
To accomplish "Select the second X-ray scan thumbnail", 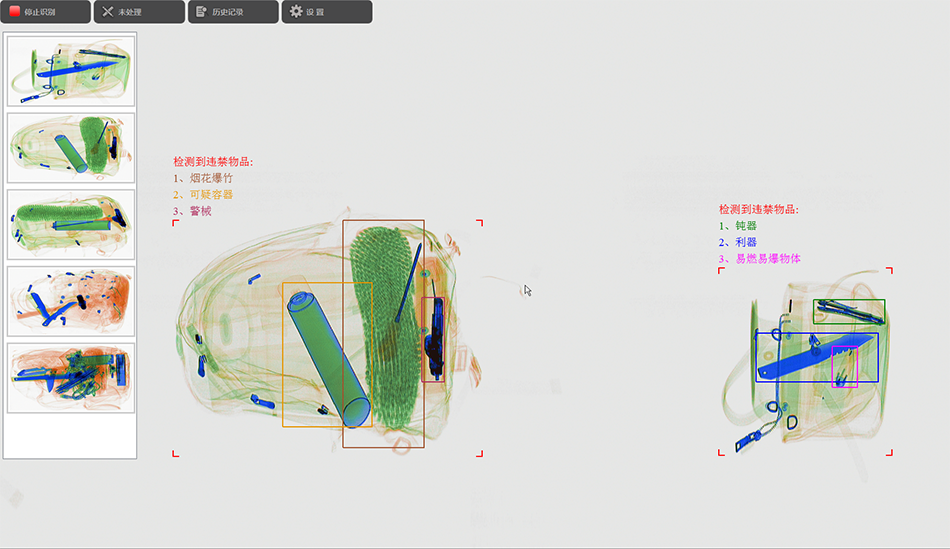I will pyautogui.click(x=71, y=147).
